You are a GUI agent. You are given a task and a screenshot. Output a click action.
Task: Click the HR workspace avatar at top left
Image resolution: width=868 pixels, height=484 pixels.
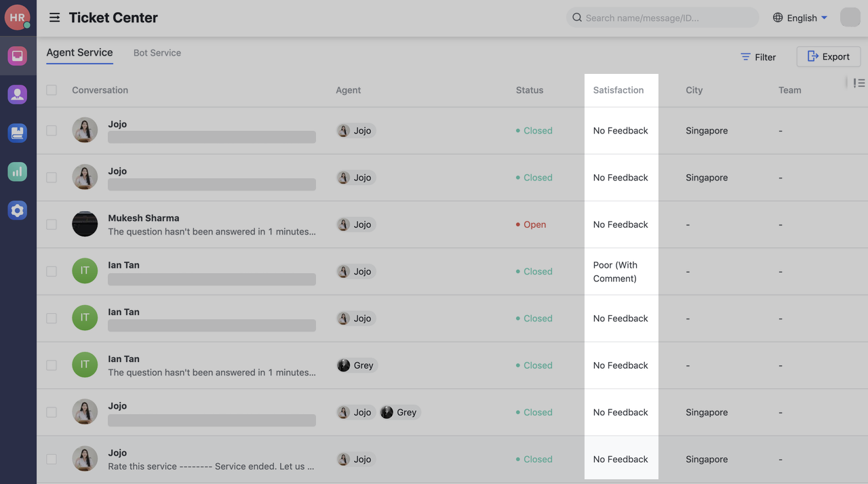17,17
